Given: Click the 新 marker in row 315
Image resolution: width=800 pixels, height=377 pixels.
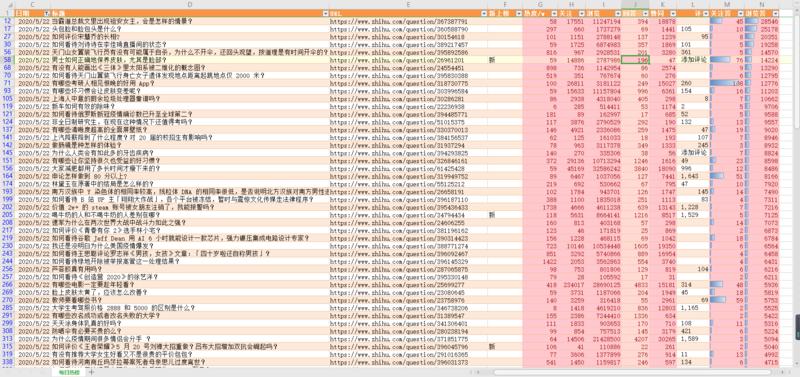Looking at the screenshot, I should tap(492, 346).
